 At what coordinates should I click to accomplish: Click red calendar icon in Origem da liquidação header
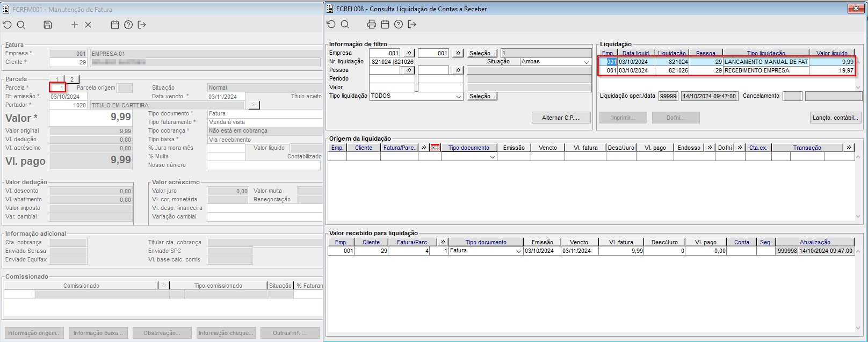435,148
